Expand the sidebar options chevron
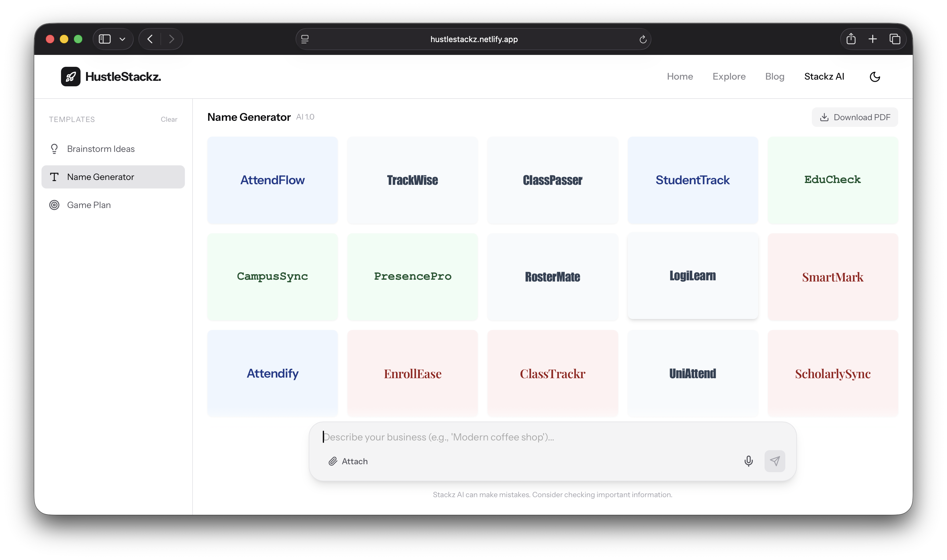 tap(122, 39)
